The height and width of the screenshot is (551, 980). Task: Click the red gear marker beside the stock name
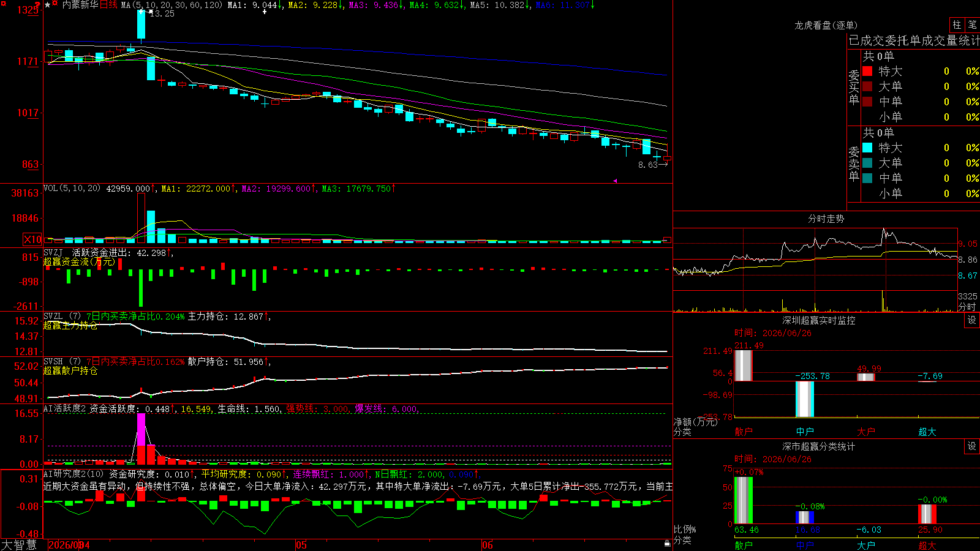tap(55, 4)
